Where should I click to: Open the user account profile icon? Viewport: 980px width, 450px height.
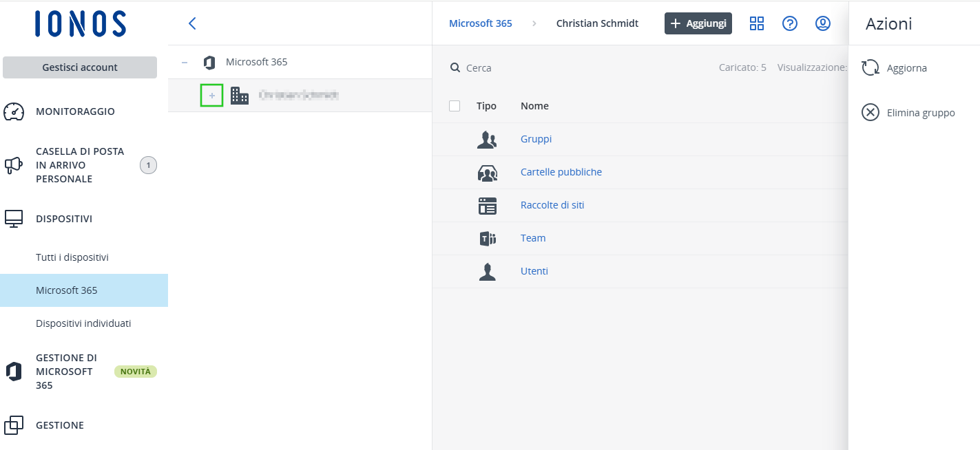[822, 23]
